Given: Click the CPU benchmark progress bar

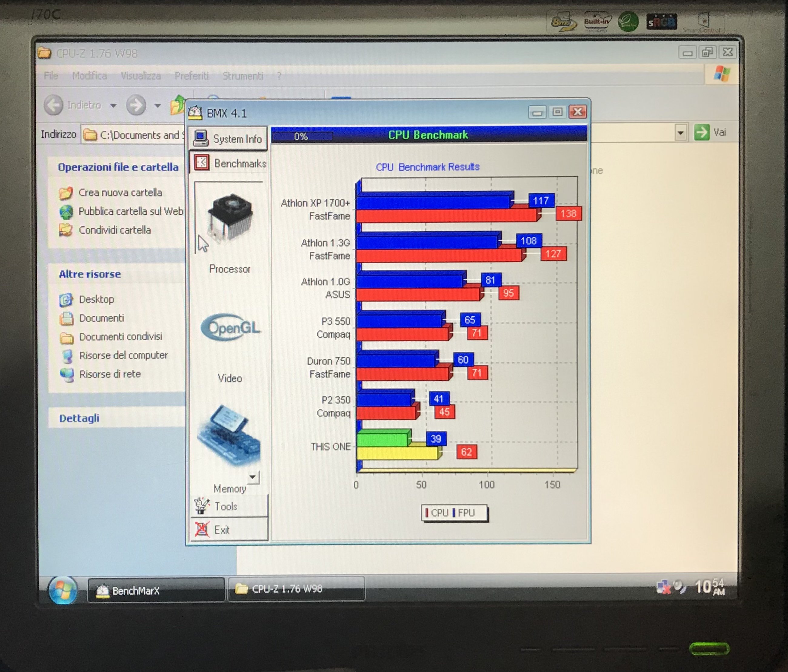Looking at the screenshot, I should pos(302,137).
